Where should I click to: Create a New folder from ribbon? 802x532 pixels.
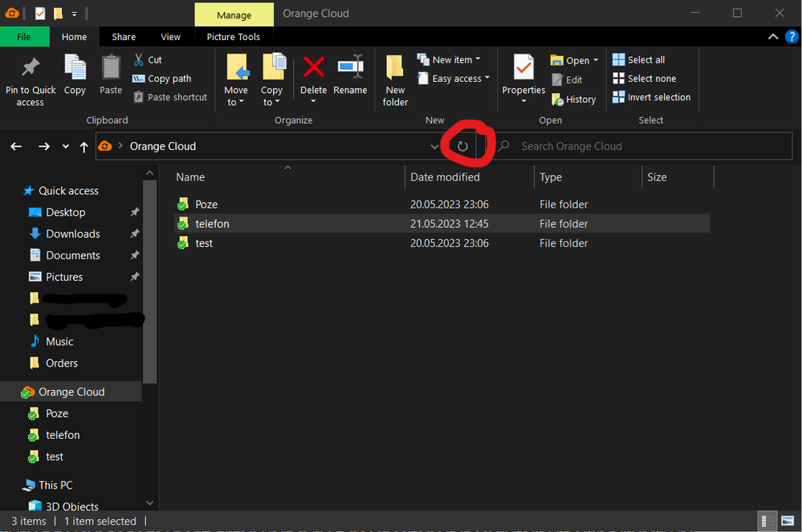coord(395,80)
